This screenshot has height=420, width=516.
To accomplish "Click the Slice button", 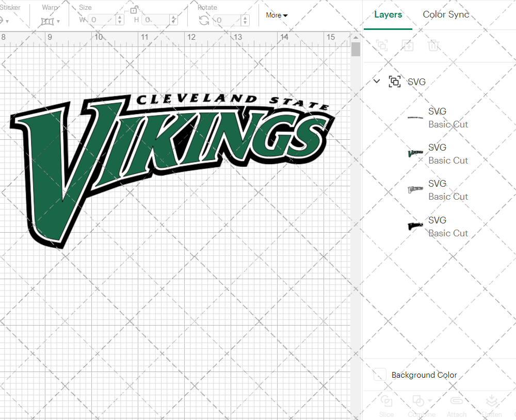I will tap(386, 407).
